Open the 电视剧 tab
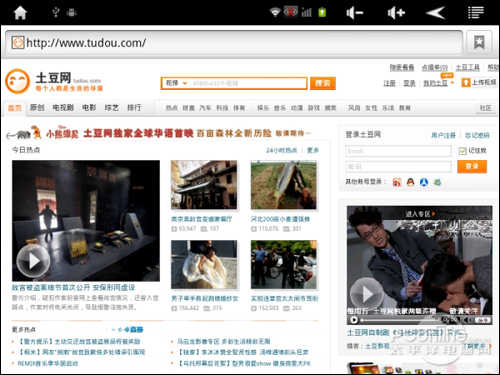500x375 pixels. [x=63, y=108]
